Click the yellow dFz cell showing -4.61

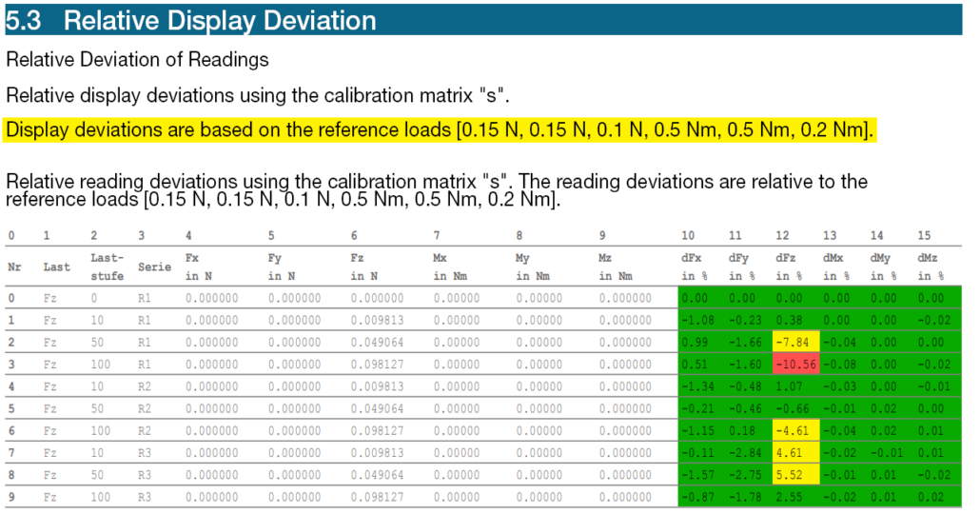[795, 431]
